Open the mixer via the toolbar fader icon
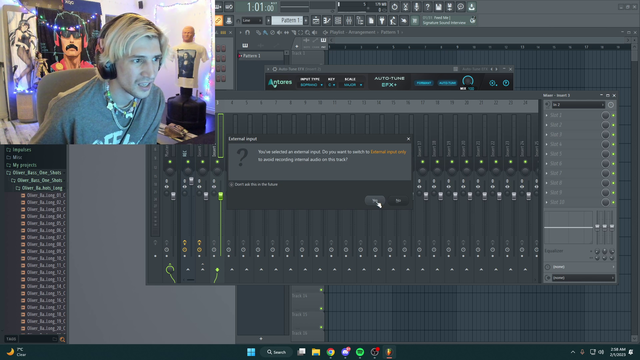Screen dimensions: 640x360 click(x=349, y=20)
